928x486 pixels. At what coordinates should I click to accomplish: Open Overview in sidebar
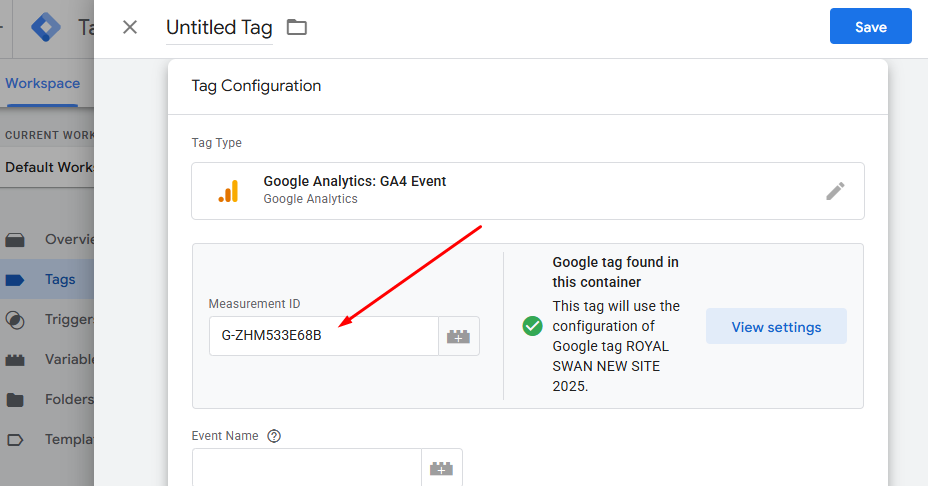coord(47,239)
